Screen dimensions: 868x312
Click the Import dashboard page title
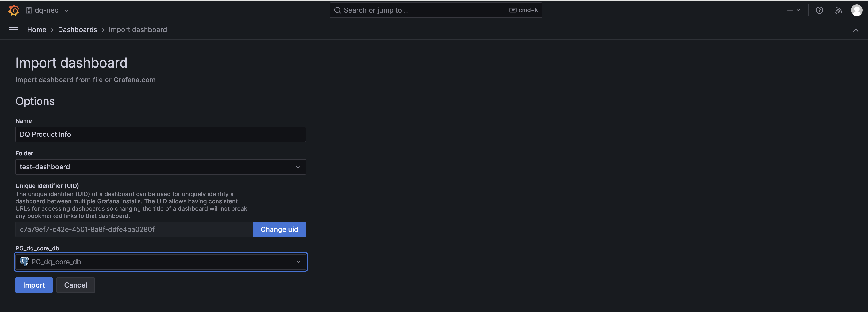coord(71,63)
